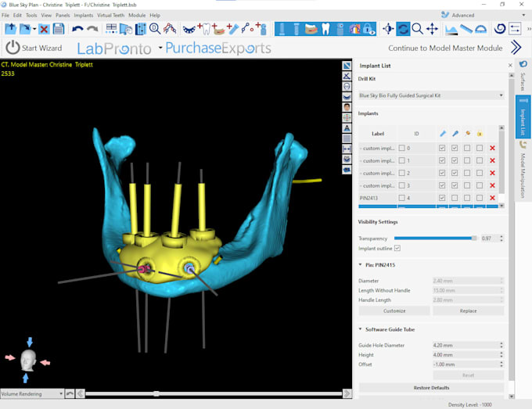
Task: Toggle the jaw model visibility toolbar icon
Action: click(311, 29)
